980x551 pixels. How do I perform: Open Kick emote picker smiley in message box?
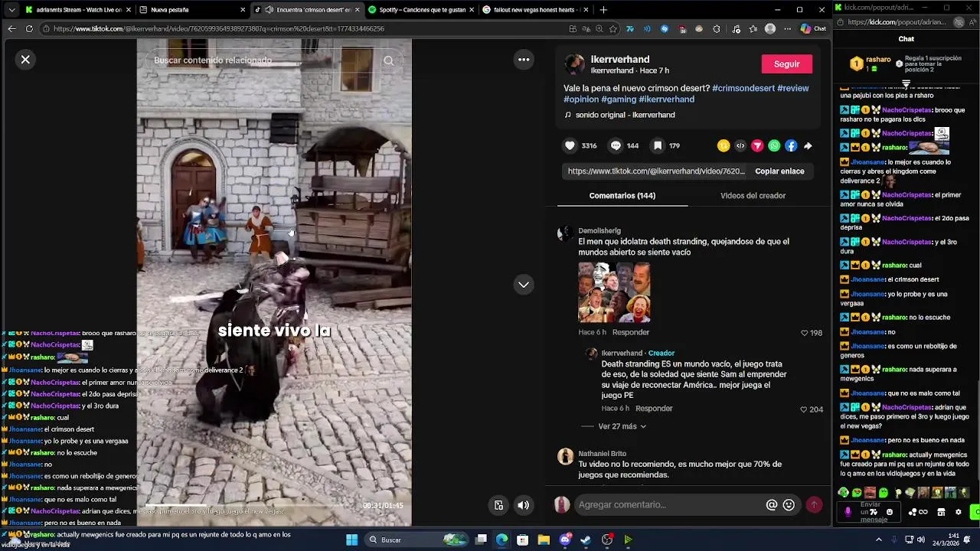[x=889, y=512]
